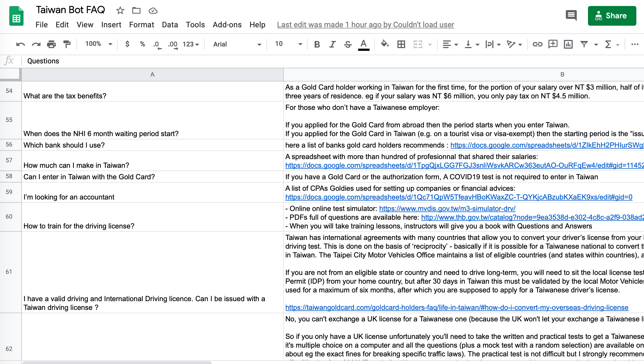Click the Insert link icon
Viewport: 644px width, 364px height.
[x=537, y=44]
